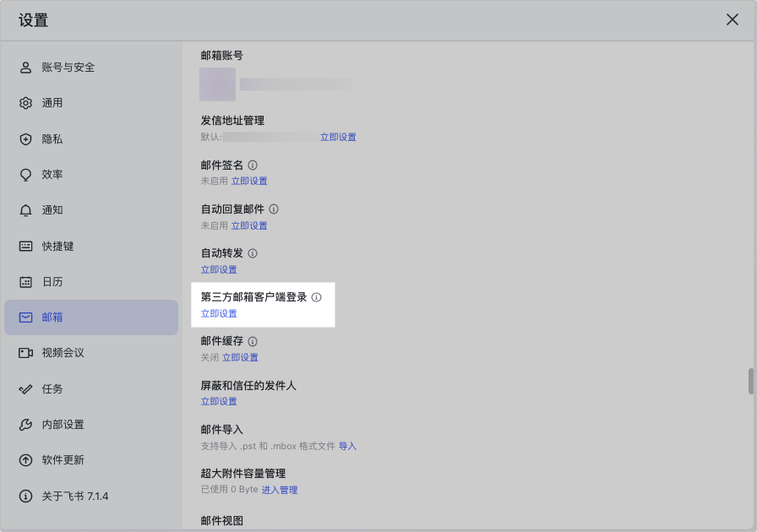Select 日历 in the sidebar
This screenshot has height=532, width=757.
pos(91,282)
